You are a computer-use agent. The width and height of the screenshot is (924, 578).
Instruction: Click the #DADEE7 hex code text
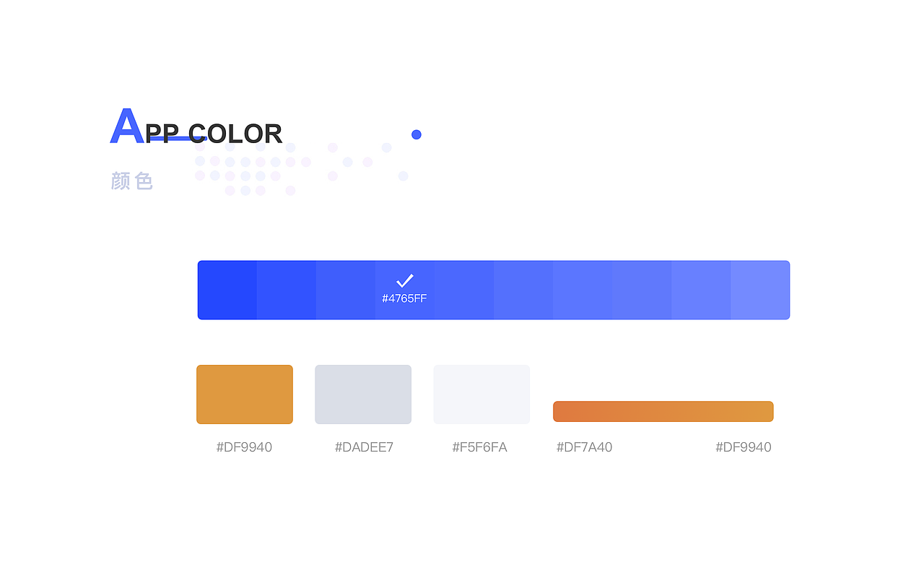click(x=364, y=447)
